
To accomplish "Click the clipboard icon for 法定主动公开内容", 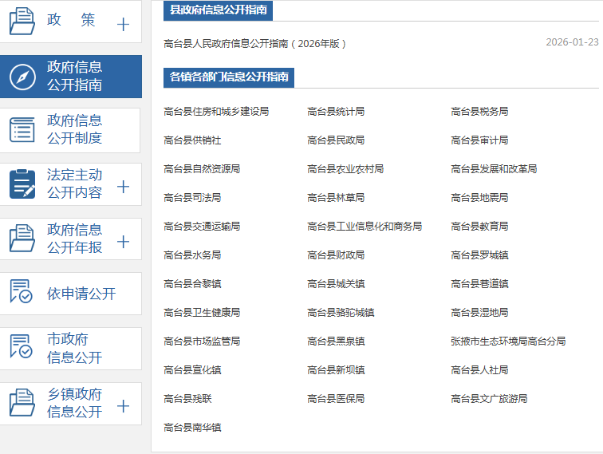I will pos(22,184).
